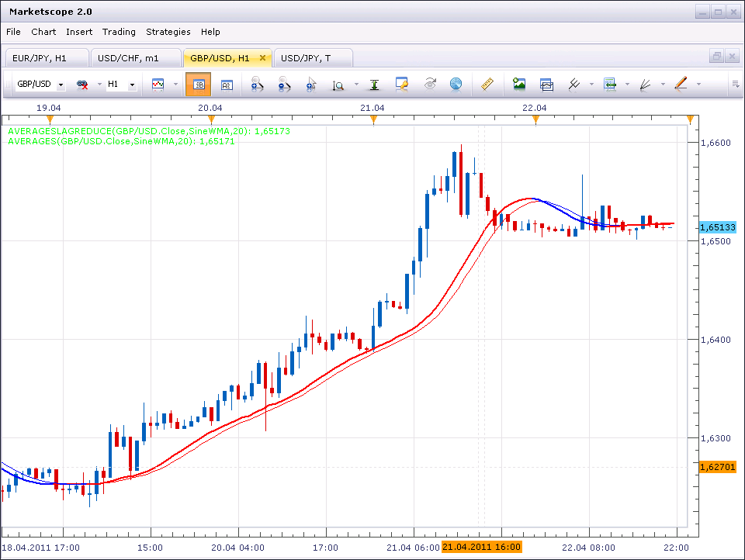This screenshot has width=745, height=560.
Task: Click the save chart as image icon
Action: point(519,85)
